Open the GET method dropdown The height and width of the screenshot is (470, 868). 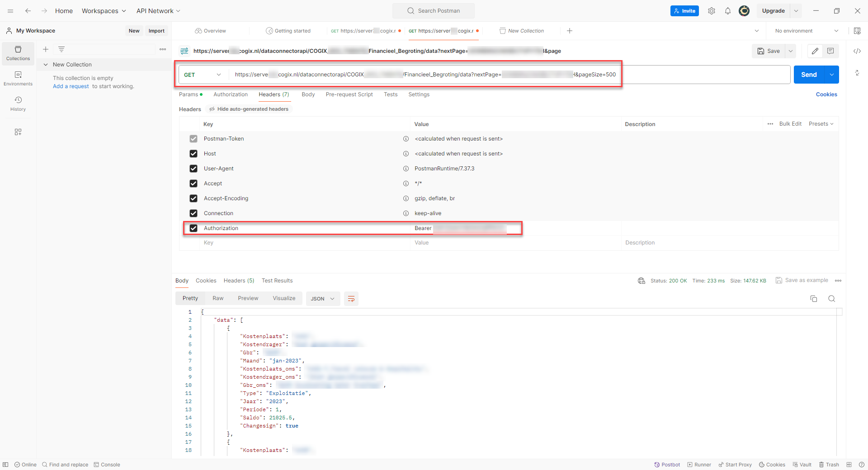[x=203, y=75]
